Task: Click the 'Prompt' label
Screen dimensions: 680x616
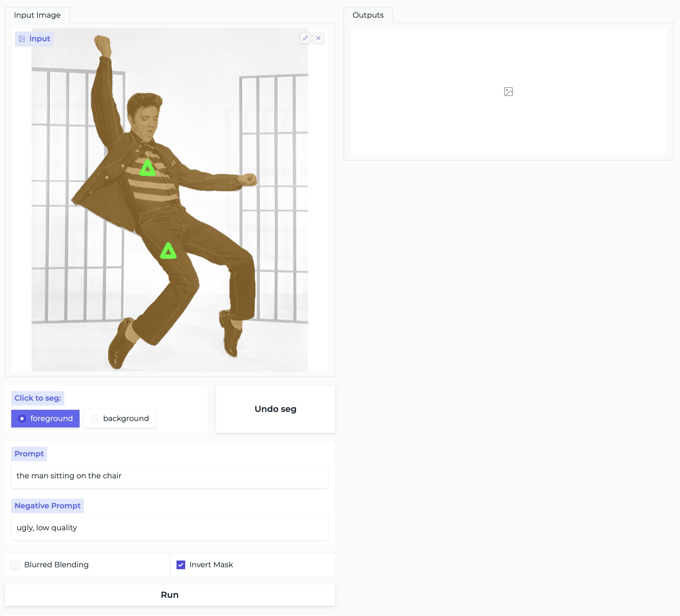Action: [29, 454]
